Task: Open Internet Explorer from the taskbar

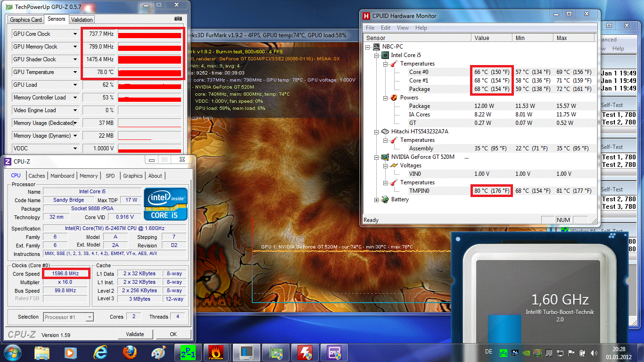Action: pyautogui.click(x=100, y=353)
